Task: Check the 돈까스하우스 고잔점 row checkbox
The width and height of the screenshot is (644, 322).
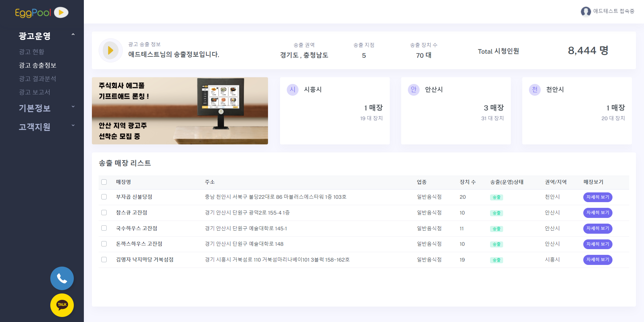Action: pyautogui.click(x=104, y=244)
